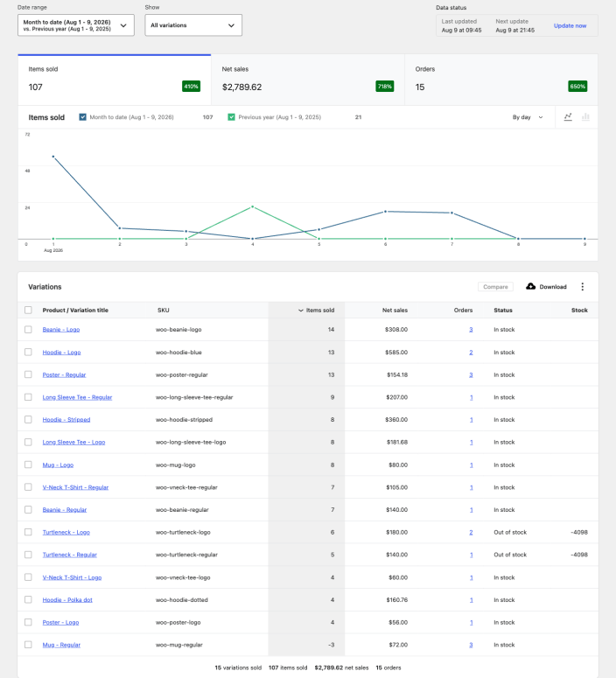Check the Turtleneck - Logo row checkbox
The height and width of the screenshot is (678, 616).
click(28, 532)
